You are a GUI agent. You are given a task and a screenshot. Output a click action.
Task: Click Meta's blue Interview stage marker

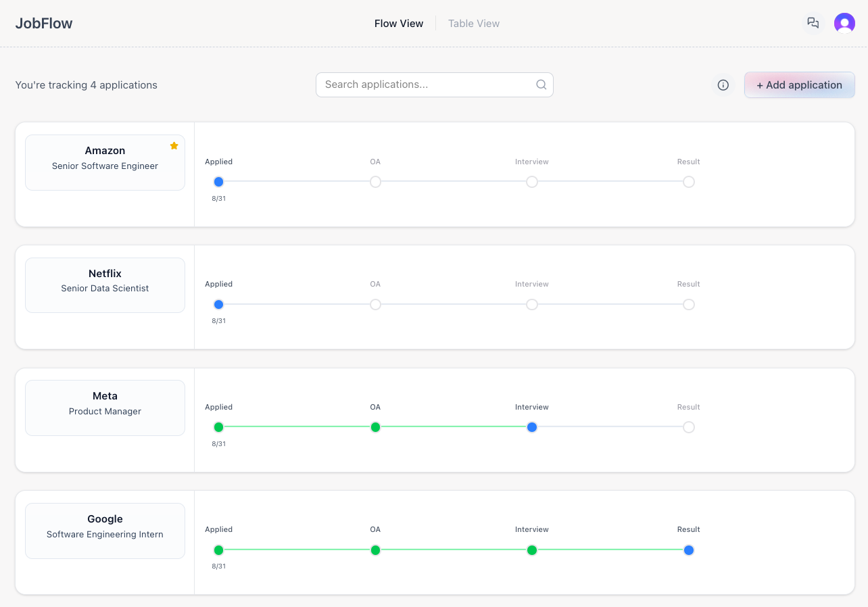coord(532,427)
